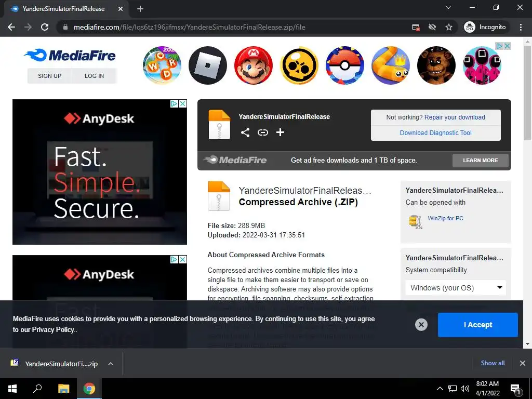Open the Windows Start menu

point(12,389)
